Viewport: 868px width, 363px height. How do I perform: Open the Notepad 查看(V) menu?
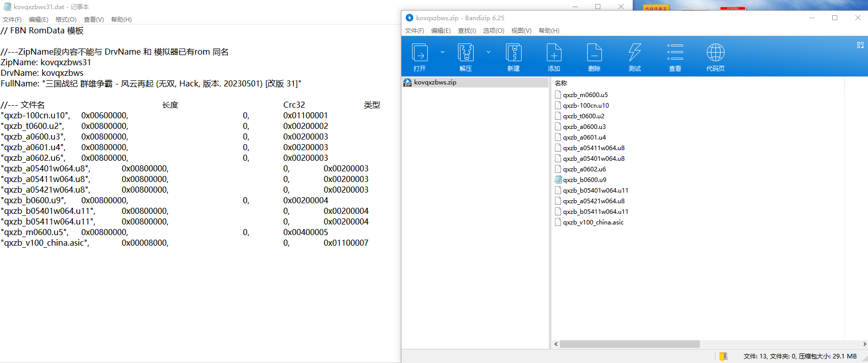[94, 20]
